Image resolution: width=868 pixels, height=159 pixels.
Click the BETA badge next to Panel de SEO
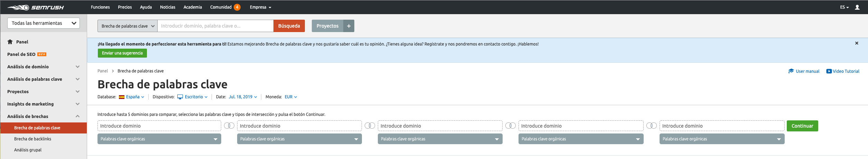pos(42,54)
